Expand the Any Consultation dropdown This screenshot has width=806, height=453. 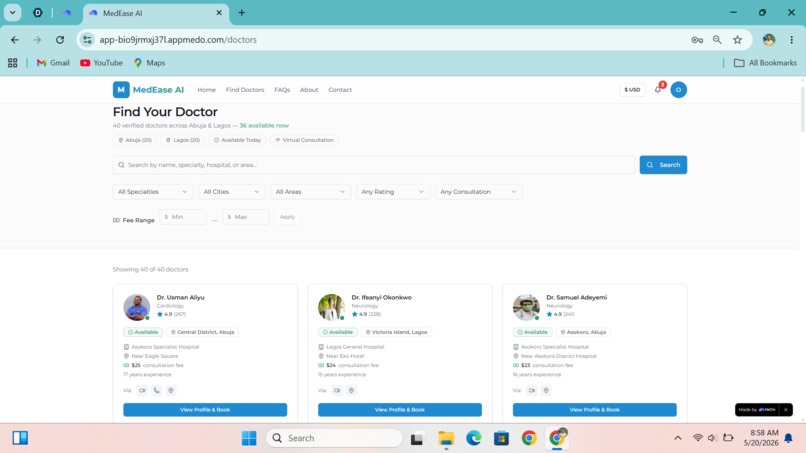(479, 192)
